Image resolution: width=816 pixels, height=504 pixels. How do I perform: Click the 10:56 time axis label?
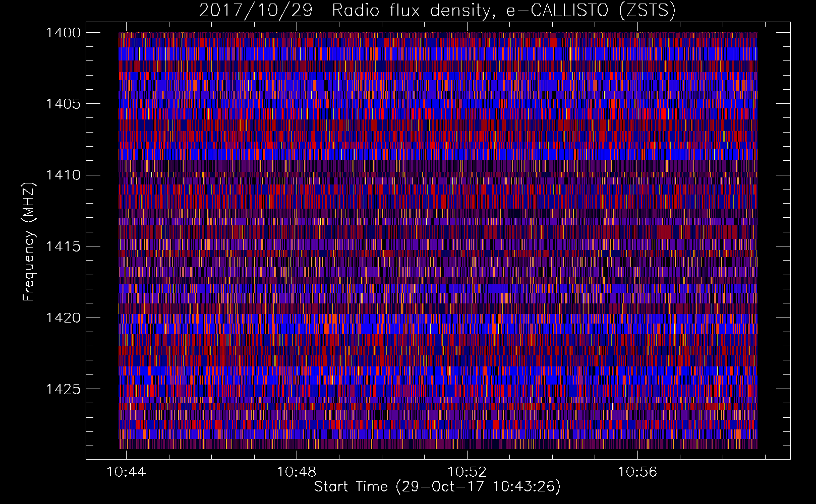click(x=637, y=472)
